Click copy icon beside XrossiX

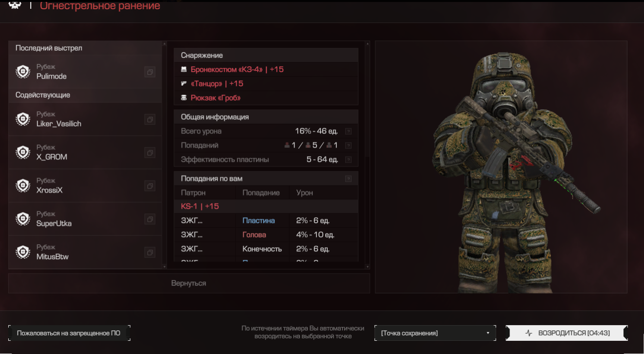150,186
